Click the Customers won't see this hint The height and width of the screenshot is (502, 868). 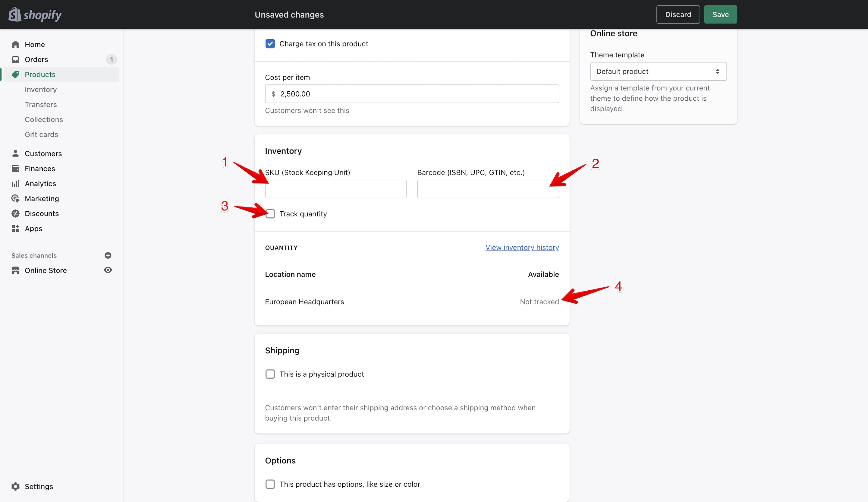(307, 110)
